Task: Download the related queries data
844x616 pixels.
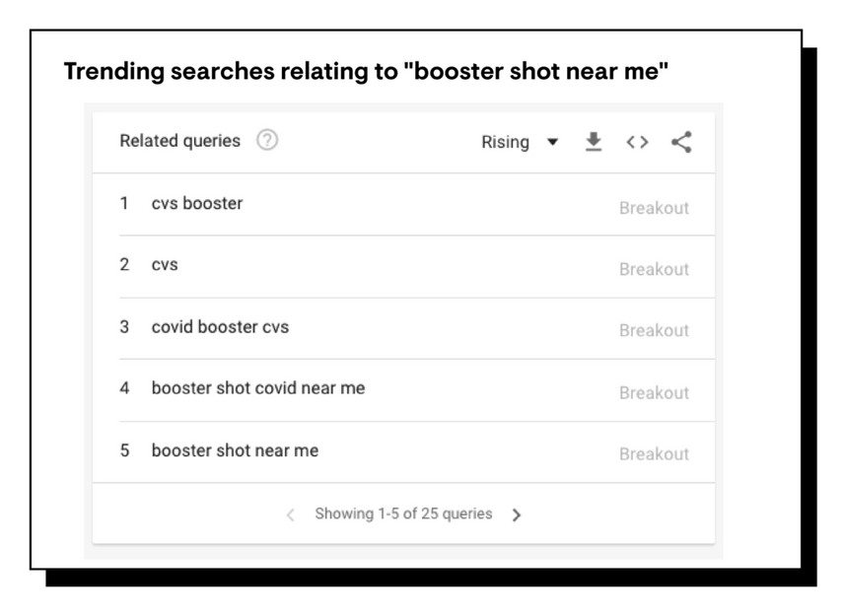Action: tap(594, 142)
